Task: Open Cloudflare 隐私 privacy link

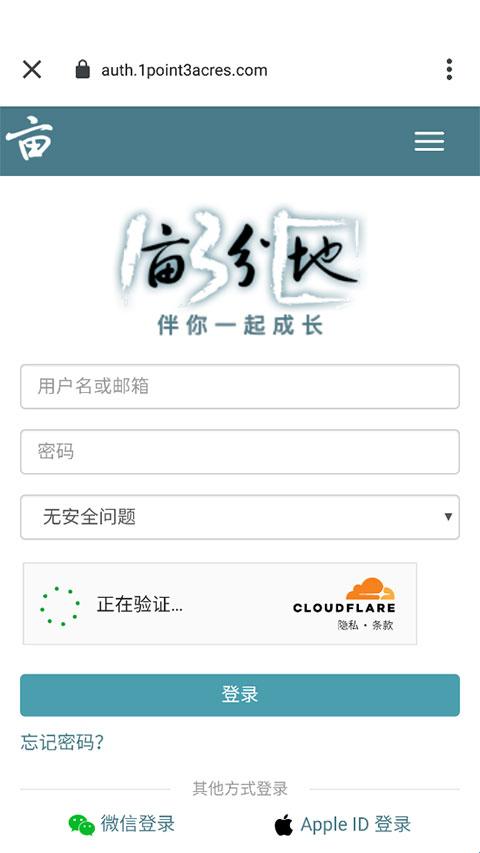Action: [348, 625]
